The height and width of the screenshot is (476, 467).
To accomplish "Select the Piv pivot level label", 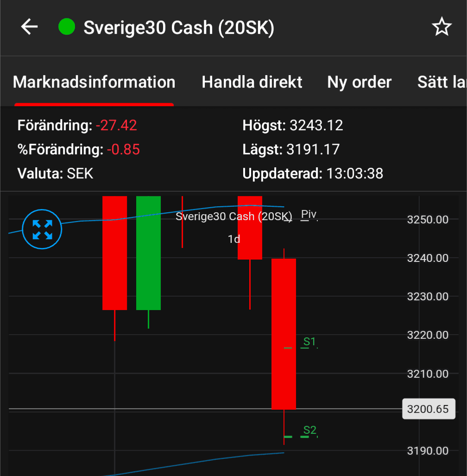I will point(309,214).
